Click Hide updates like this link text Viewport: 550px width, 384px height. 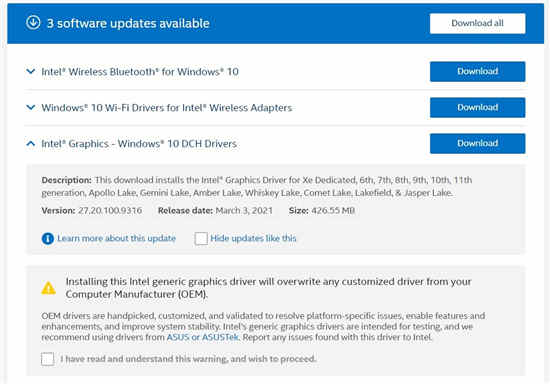click(253, 238)
